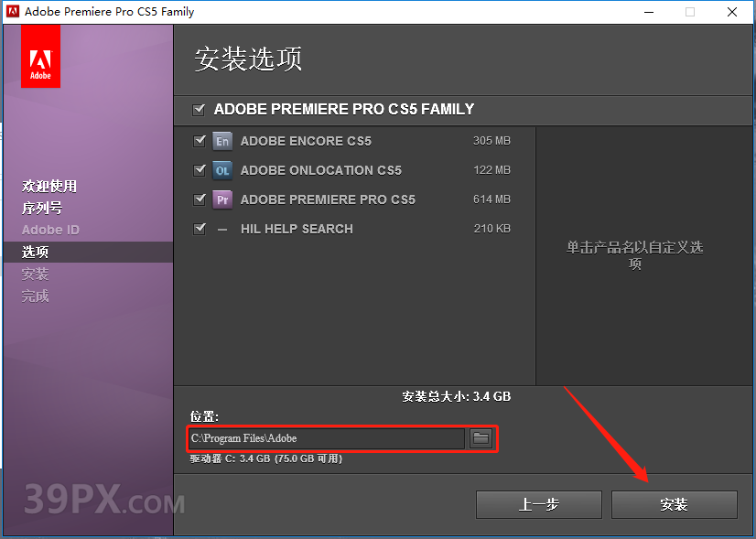Click the Adobe icon in the title bar
The image size is (756, 539).
[11, 12]
